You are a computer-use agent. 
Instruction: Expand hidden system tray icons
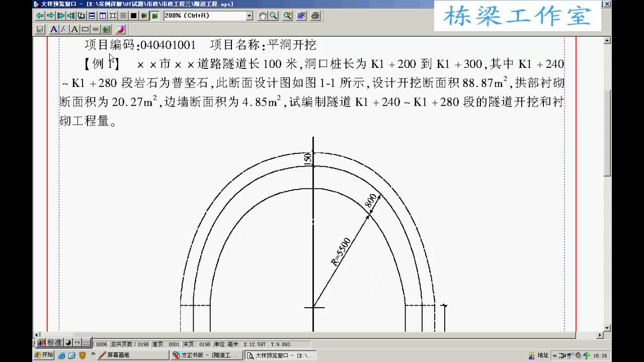point(555,355)
